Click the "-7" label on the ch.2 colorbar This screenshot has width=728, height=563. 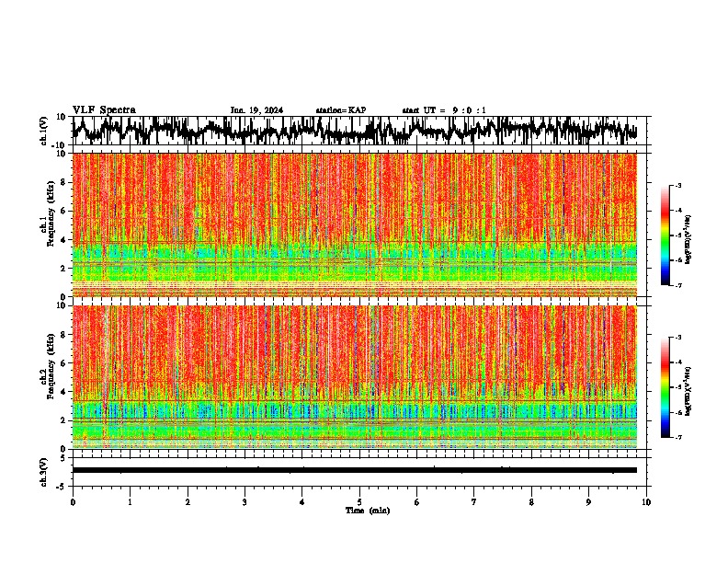click(x=677, y=437)
